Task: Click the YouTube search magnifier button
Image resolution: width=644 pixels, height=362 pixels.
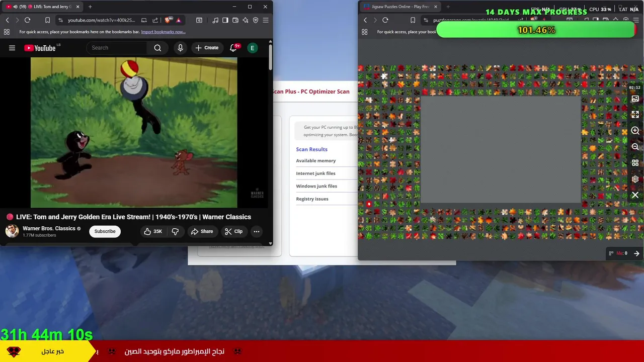Action: pyautogui.click(x=157, y=48)
